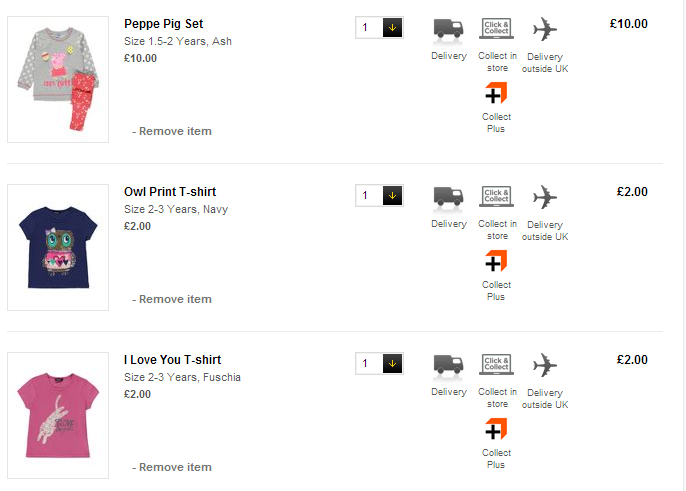Choose the airplane icon for Peppe Pig Set

click(x=544, y=28)
